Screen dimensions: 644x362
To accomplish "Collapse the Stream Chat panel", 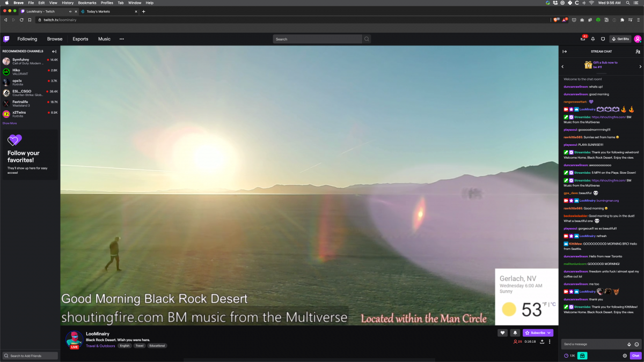I will (565, 51).
